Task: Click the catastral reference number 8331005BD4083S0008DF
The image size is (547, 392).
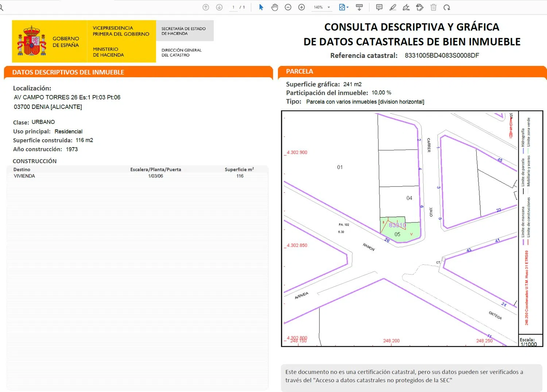Action: [442, 55]
